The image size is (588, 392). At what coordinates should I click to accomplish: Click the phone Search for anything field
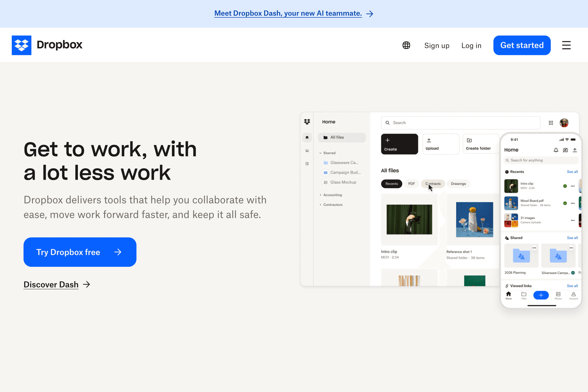541,160
